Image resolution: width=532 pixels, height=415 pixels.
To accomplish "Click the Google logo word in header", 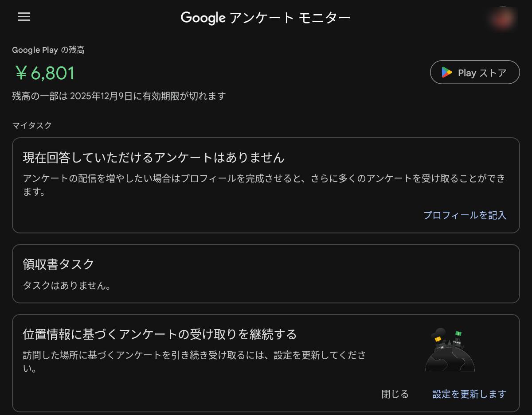I will pos(203,18).
